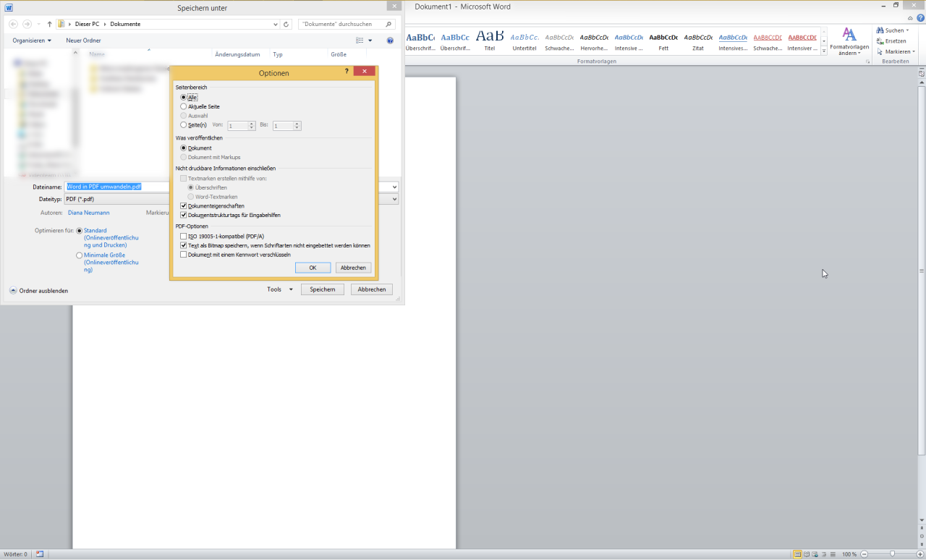Enable 'ISO 19005-1-kompatibel (PDF/A)' option
The width and height of the screenshot is (926, 560).
(184, 237)
